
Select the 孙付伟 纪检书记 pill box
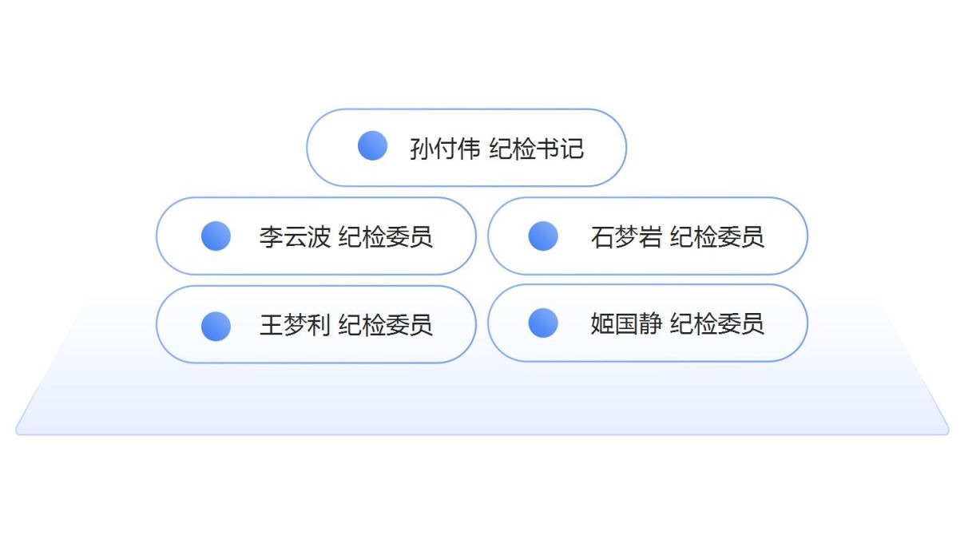click(x=466, y=148)
